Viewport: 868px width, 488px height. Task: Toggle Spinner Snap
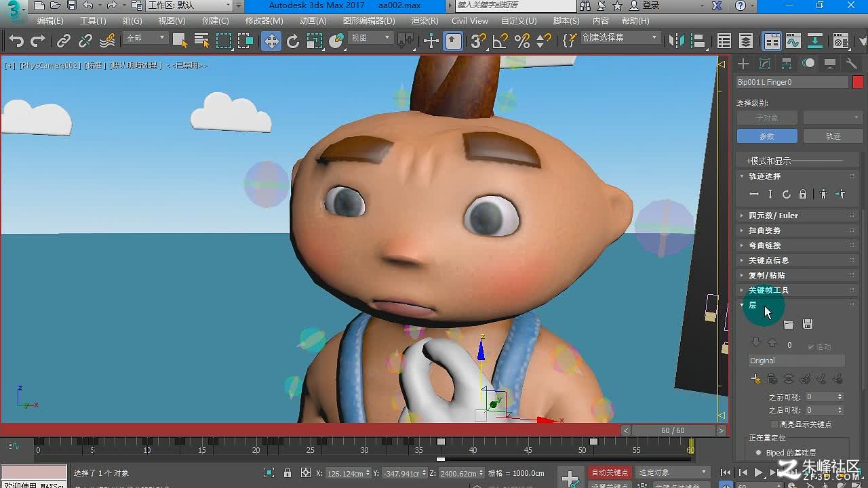click(x=544, y=41)
